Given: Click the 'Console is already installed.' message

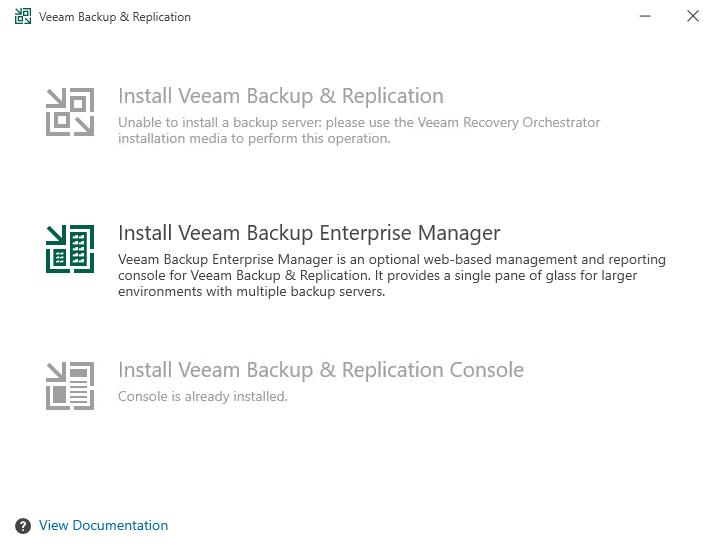Looking at the screenshot, I should tap(202, 397).
